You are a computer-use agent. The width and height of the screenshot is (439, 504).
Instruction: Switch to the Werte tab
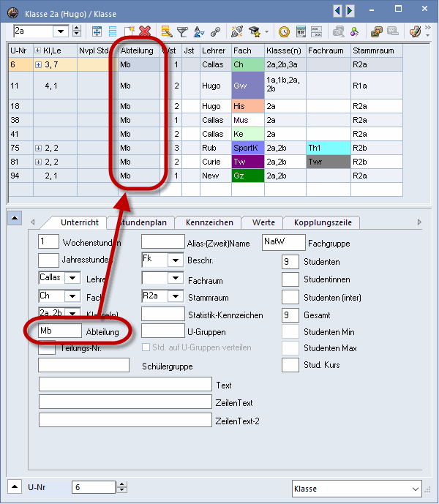[263, 222]
